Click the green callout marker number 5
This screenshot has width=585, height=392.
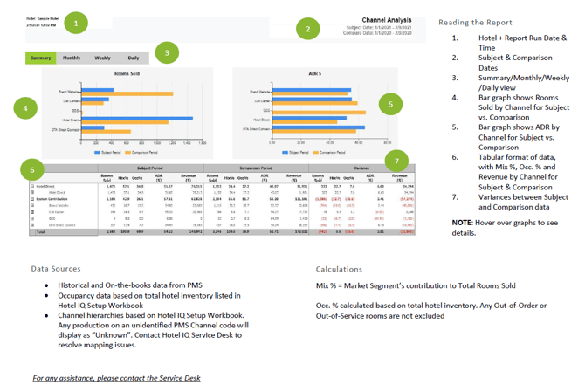(390, 103)
